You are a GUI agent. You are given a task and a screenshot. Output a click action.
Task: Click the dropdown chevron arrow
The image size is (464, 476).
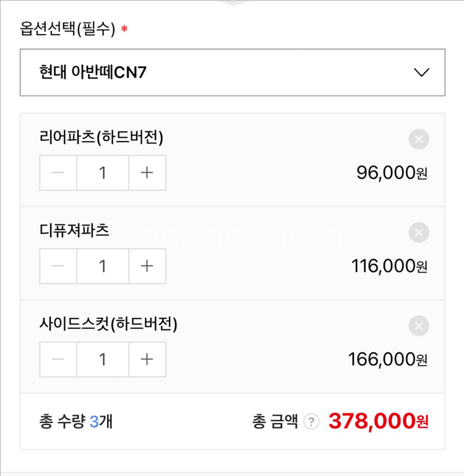point(421,72)
